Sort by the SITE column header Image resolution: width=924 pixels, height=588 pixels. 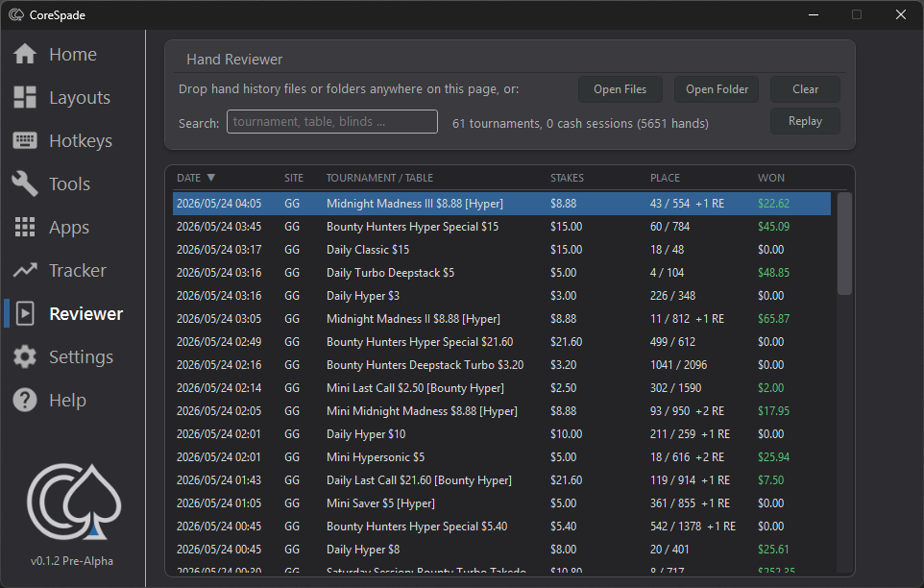pos(294,178)
